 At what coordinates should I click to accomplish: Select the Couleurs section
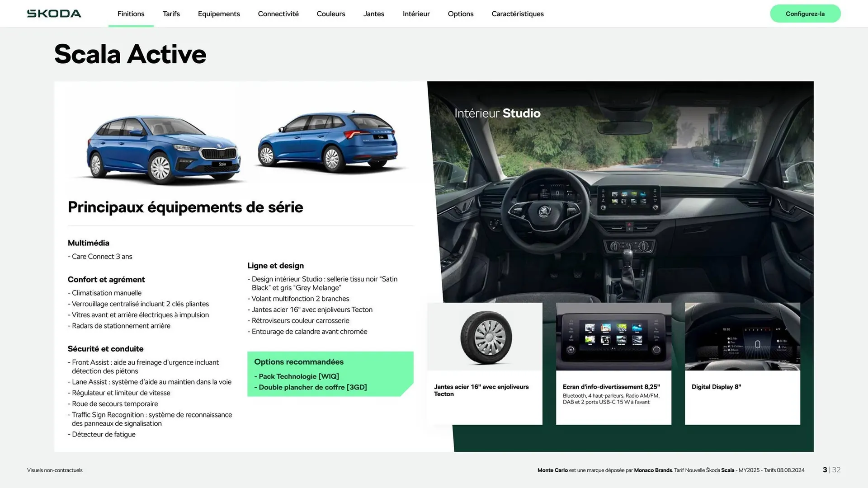click(x=330, y=14)
